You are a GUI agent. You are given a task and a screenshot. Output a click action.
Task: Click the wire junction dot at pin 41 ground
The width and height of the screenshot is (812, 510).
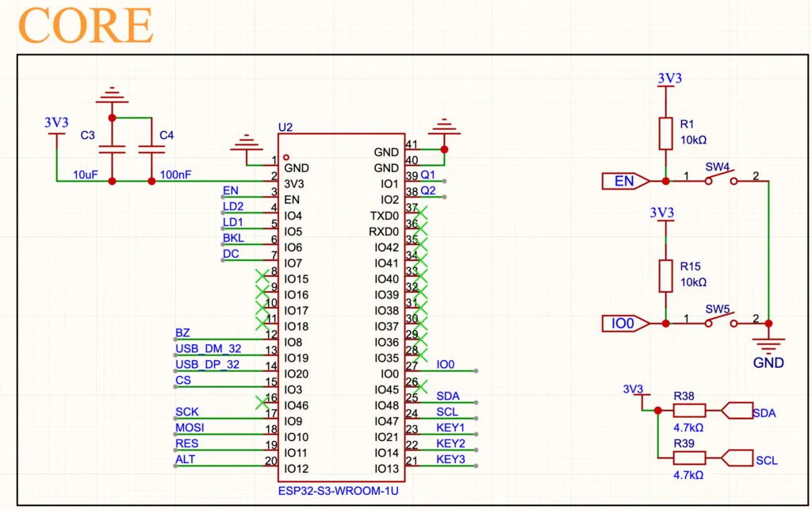click(x=444, y=150)
